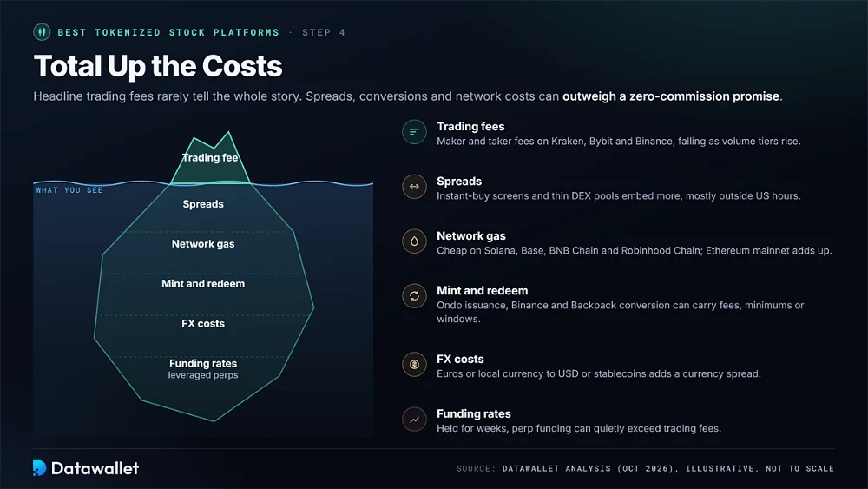Click the 'Datawallet' wordmark text
Viewport: 868px width, 489px height.
[x=95, y=468]
